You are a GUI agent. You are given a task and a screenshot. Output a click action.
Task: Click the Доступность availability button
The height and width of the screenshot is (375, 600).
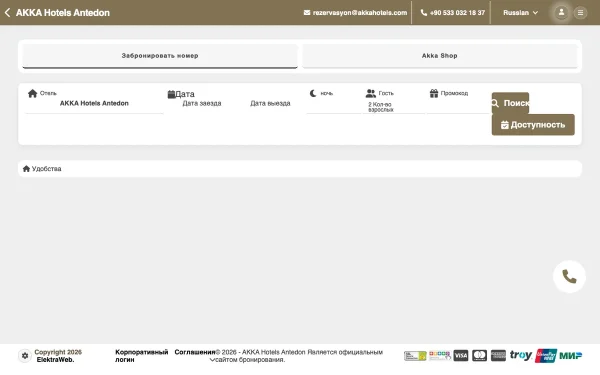(x=533, y=125)
